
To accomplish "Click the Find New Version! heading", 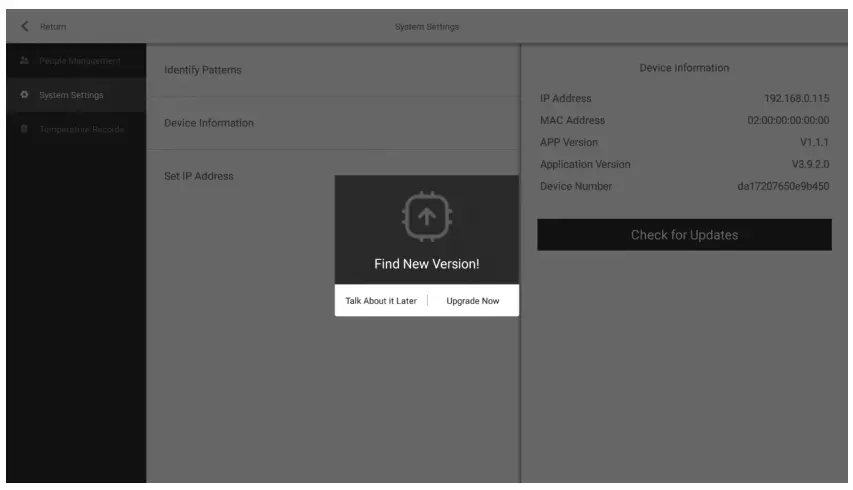I will coord(427,264).
